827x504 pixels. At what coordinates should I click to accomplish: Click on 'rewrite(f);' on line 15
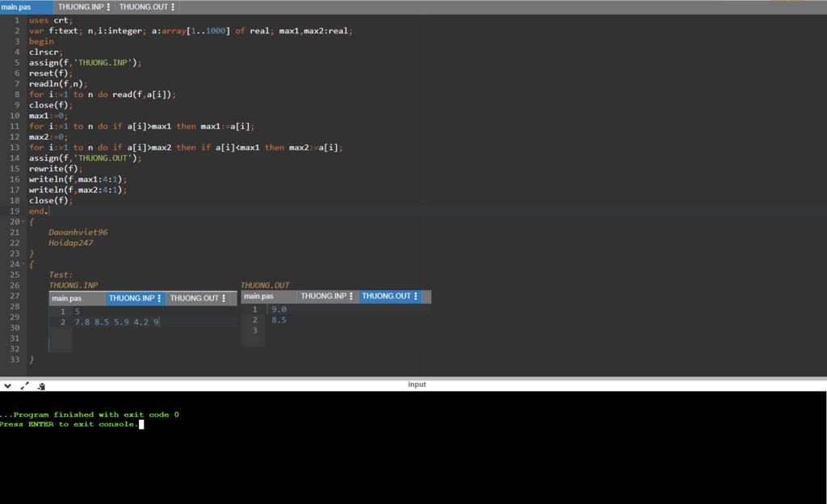[56, 169]
